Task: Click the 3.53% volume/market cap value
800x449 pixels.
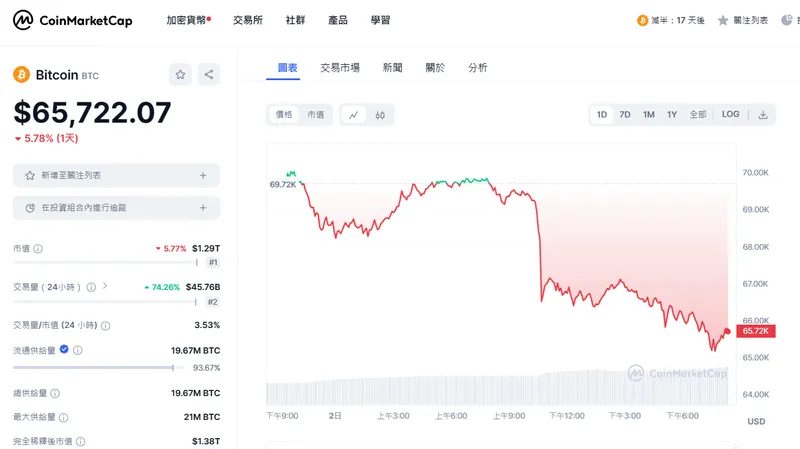Action: coord(207,325)
